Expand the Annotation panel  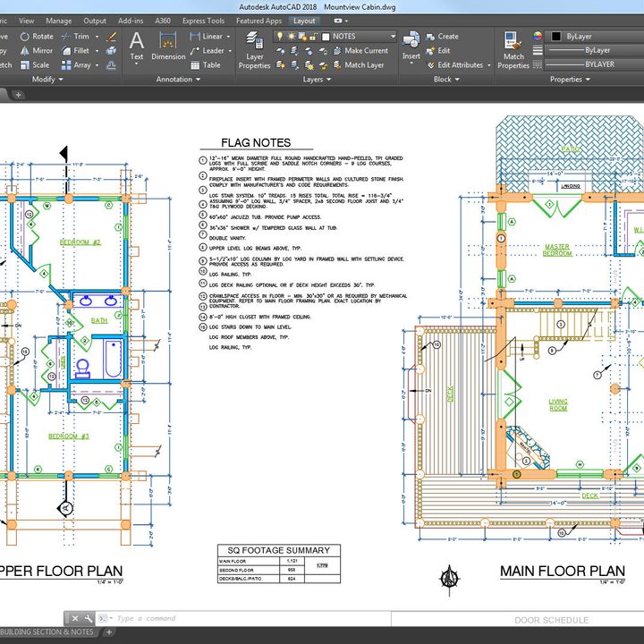[x=178, y=80]
